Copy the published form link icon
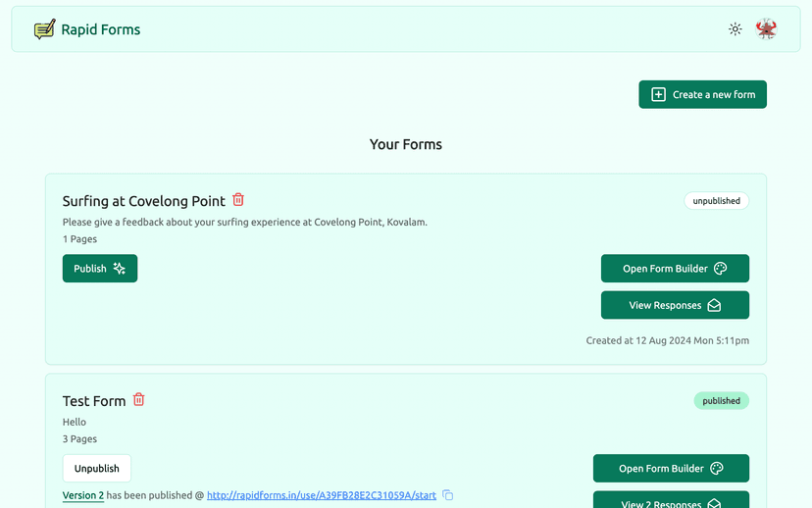812x508 pixels. pos(448,495)
